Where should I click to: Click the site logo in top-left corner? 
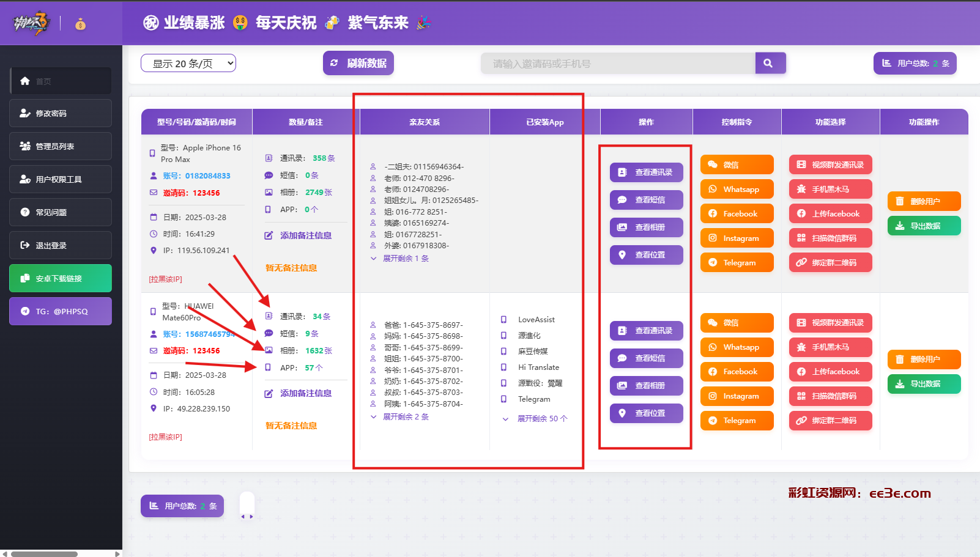31,23
